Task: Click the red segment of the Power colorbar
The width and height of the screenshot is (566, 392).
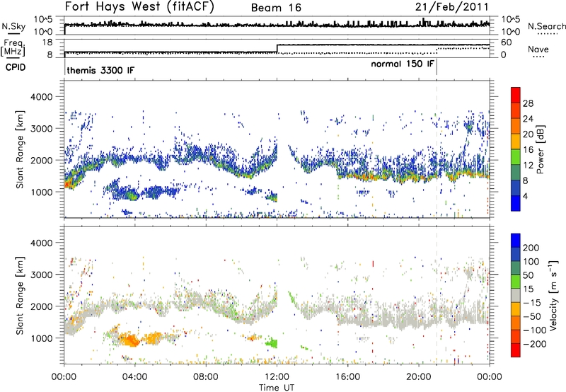Action: click(516, 95)
